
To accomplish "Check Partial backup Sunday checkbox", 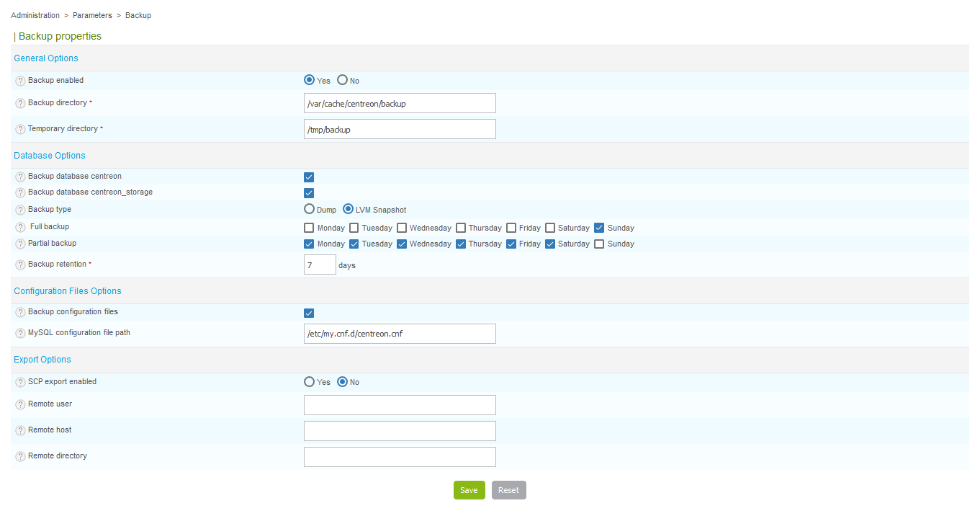I will [x=599, y=244].
